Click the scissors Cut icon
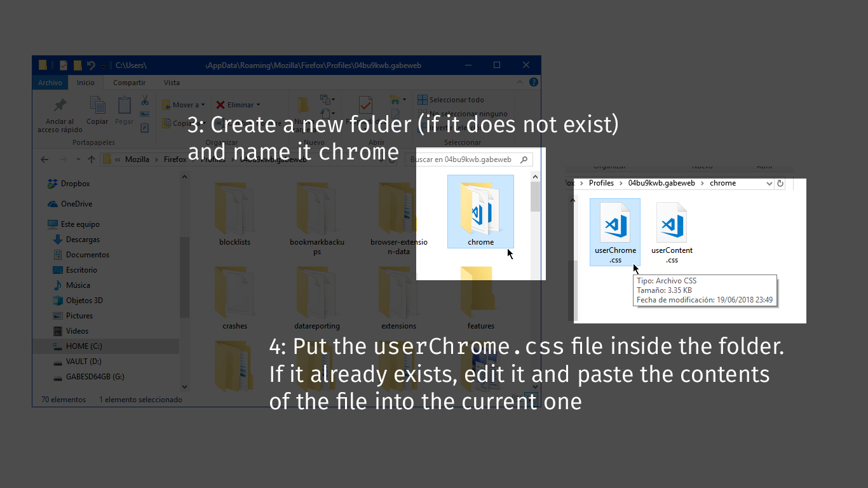Image resolution: width=868 pixels, height=488 pixels. (x=145, y=100)
